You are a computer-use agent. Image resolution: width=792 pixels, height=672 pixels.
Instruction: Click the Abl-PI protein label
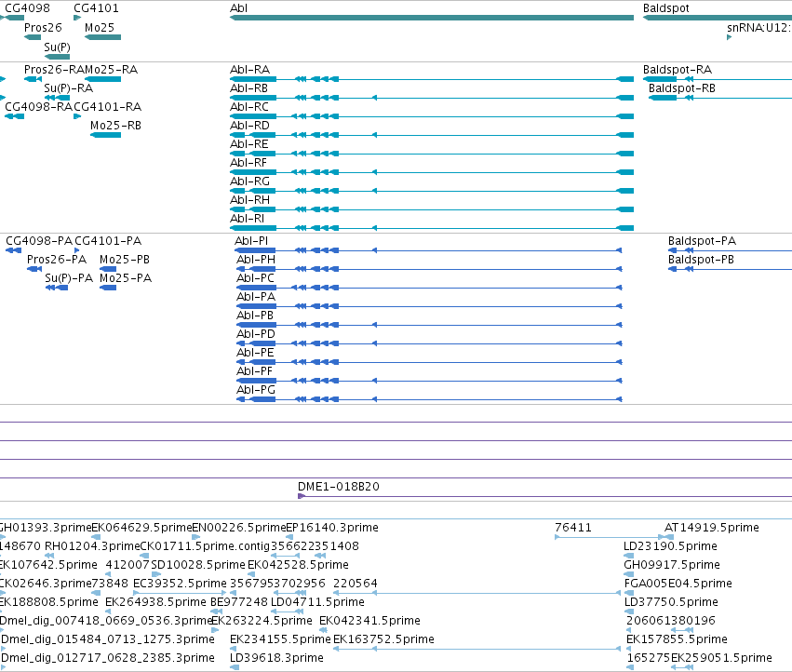[x=251, y=241]
